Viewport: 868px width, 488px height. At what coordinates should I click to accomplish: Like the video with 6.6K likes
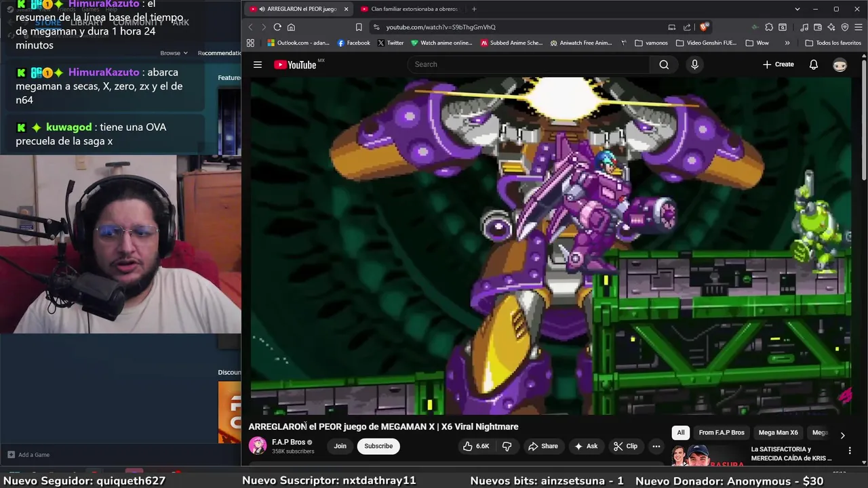476,446
